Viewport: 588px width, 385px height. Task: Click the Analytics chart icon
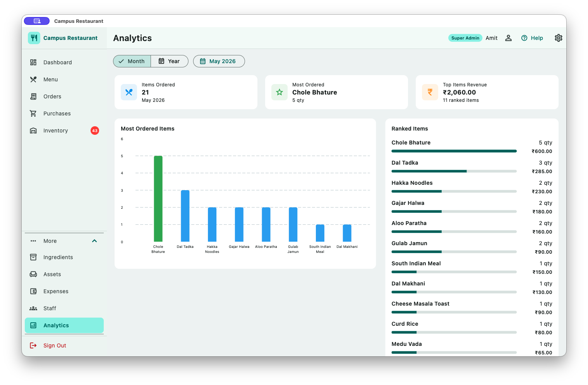click(33, 325)
